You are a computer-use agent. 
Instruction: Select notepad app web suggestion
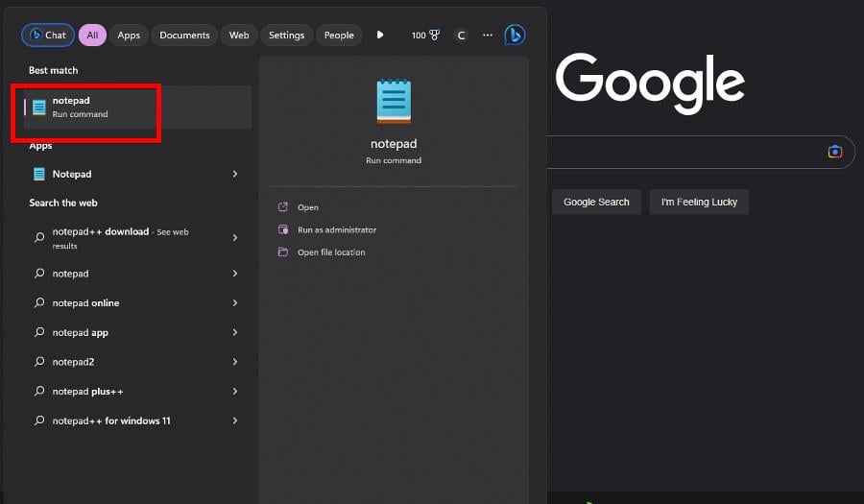[x=137, y=333]
